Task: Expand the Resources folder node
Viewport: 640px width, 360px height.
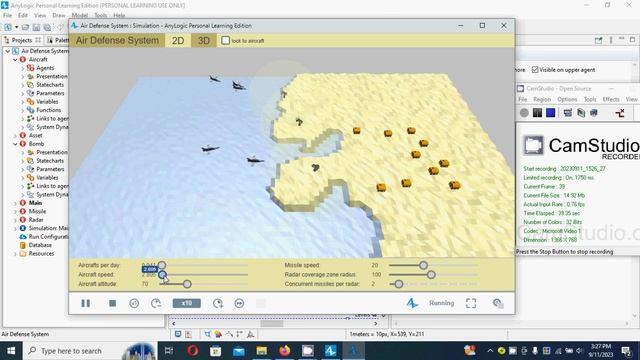Action: tap(15, 254)
